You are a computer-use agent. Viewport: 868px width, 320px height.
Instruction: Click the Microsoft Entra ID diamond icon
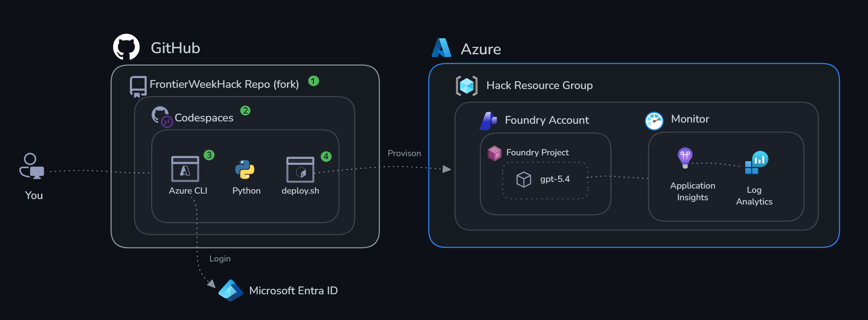click(x=231, y=290)
